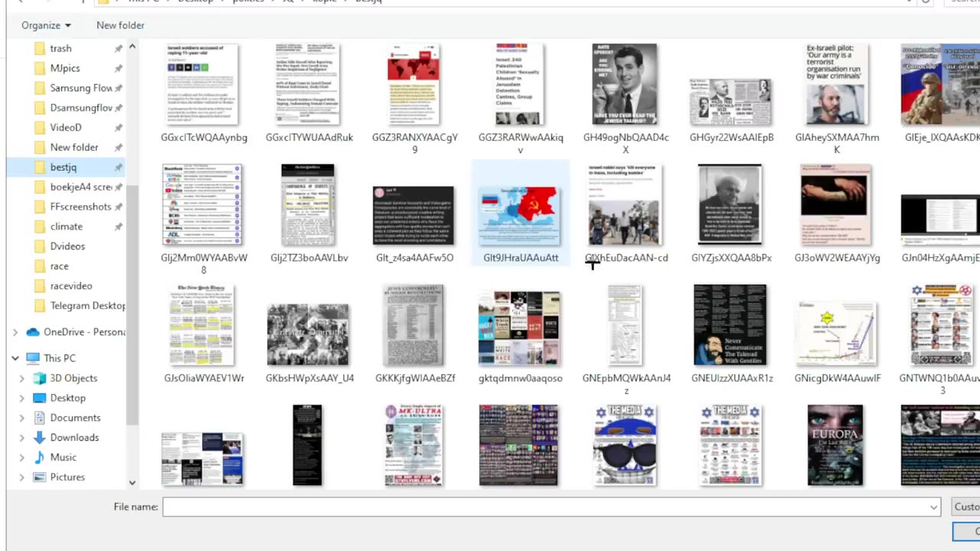Select the GNicgDkW4AAuwlF thumbnail
Screen dimensions: 980x551
click(x=836, y=333)
